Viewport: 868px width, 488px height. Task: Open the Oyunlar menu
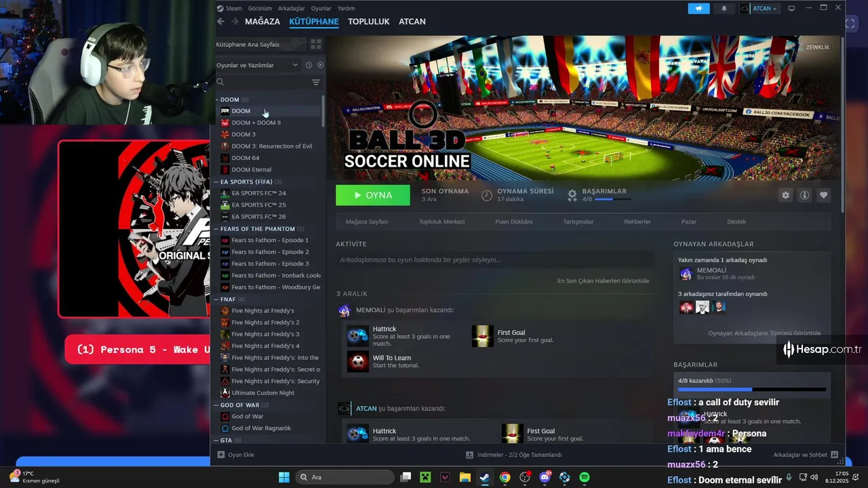321,8
